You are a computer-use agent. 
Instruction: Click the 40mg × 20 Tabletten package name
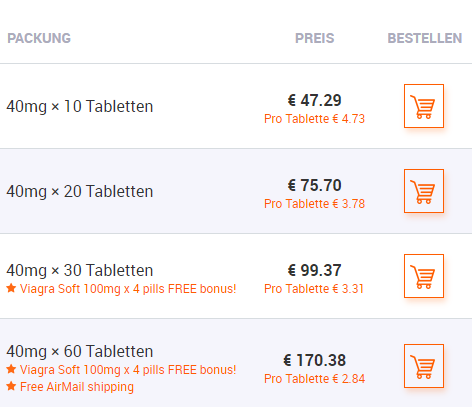(80, 192)
